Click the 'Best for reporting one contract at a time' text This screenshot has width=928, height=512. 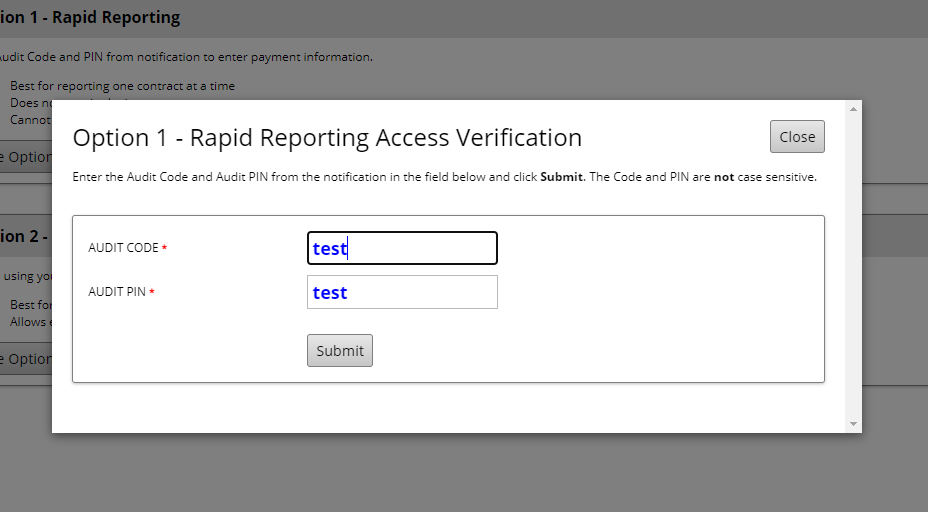pos(123,86)
